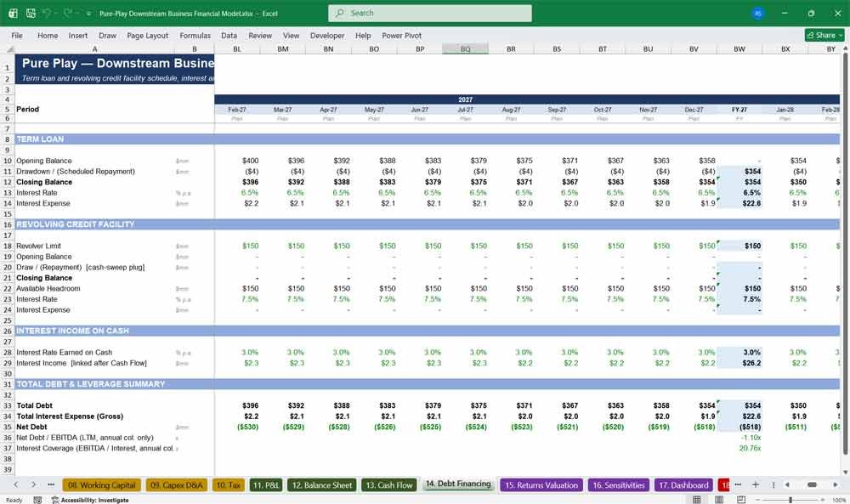Switch to Page Break Preview icon

point(741,499)
